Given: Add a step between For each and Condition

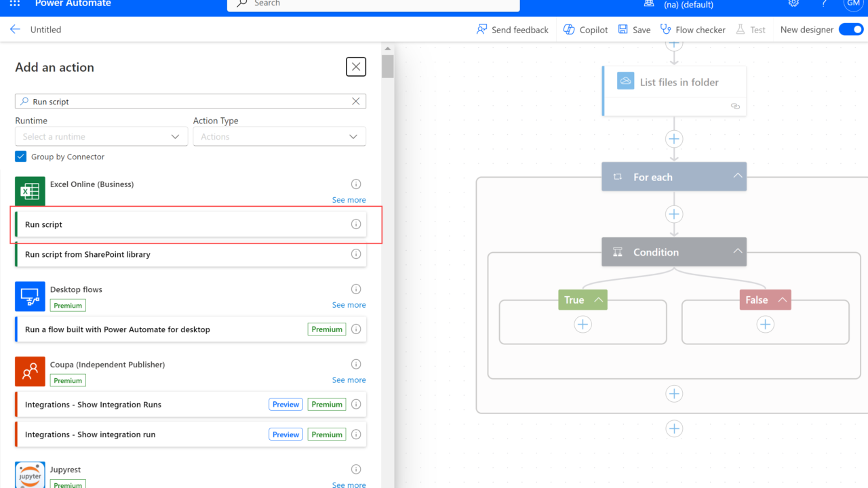Looking at the screenshot, I should coord(673,214).
